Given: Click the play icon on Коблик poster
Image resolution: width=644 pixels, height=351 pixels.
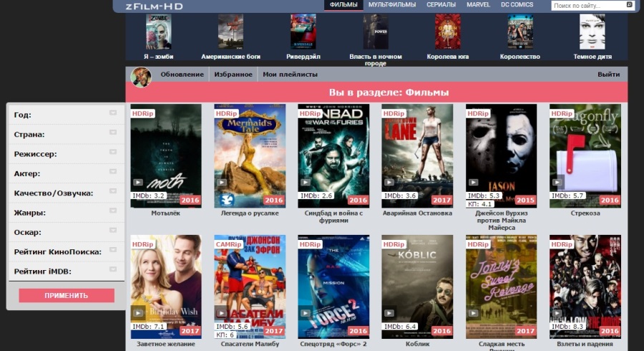Looking at the screenshot, I should (x=389, y=313).
